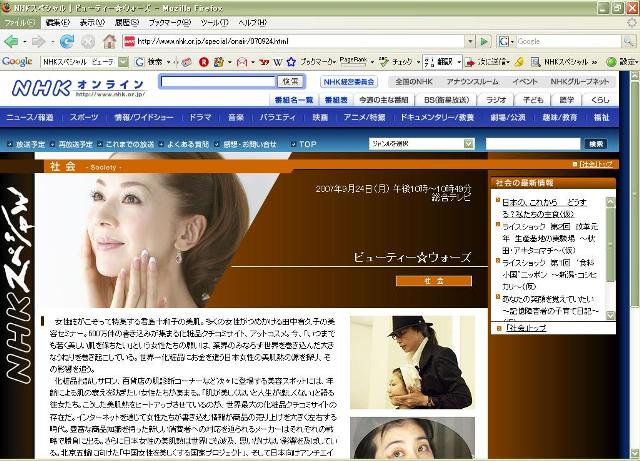Go back with the green Back arrow
Screen dimensions: 640x461
[x=11, y=41]
